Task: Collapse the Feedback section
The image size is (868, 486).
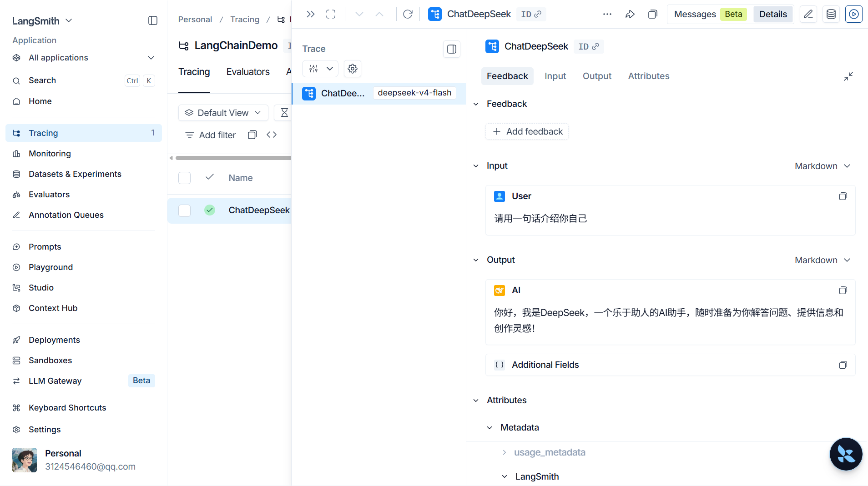Action: 476,104
